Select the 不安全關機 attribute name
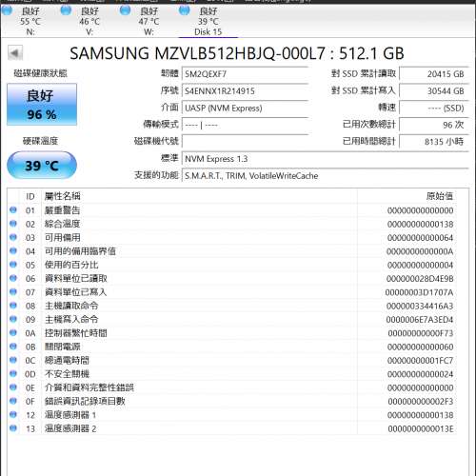The height and width of the screenshot is (476, 476). point(67,374)
